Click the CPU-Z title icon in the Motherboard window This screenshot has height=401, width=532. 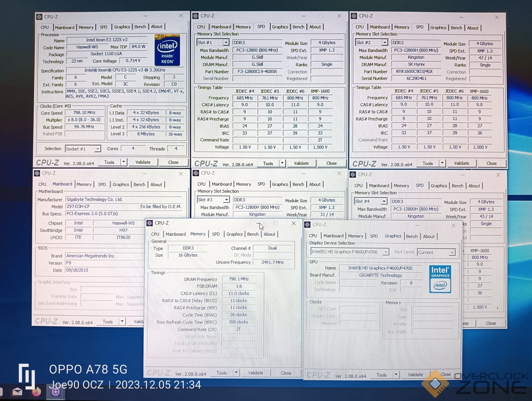[x=37, y=173]
